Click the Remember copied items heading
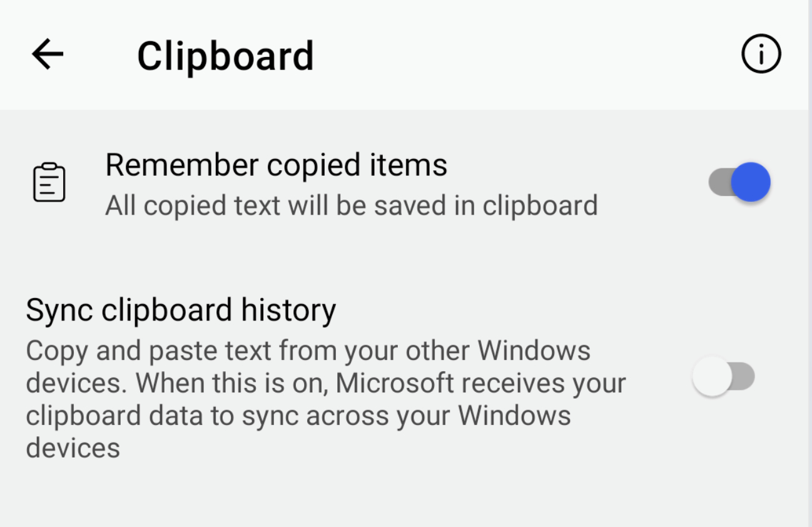Screen dimensions: 812x527 277,164
